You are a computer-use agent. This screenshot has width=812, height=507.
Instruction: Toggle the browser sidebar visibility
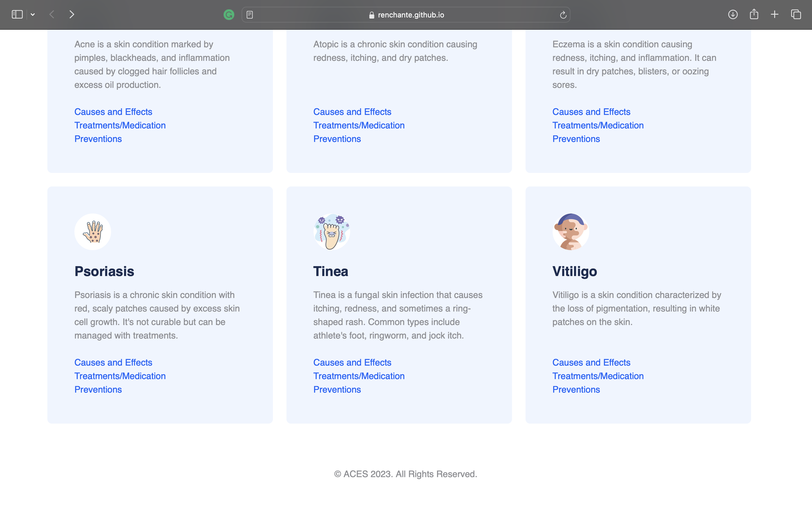point(17,14)
